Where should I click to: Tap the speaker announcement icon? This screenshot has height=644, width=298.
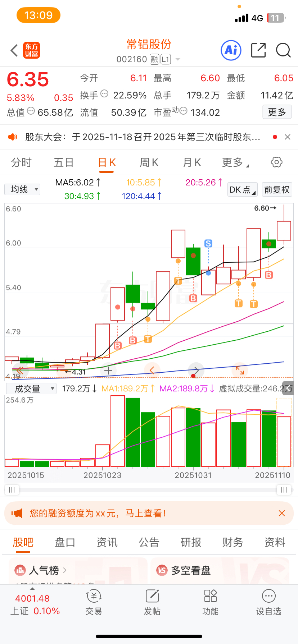pyautogui.click(x=13, y=137)
